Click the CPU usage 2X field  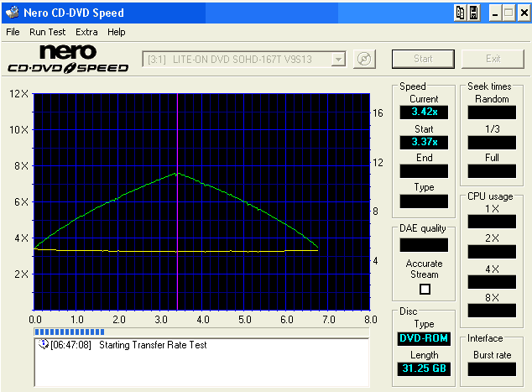tap(492, 252)
